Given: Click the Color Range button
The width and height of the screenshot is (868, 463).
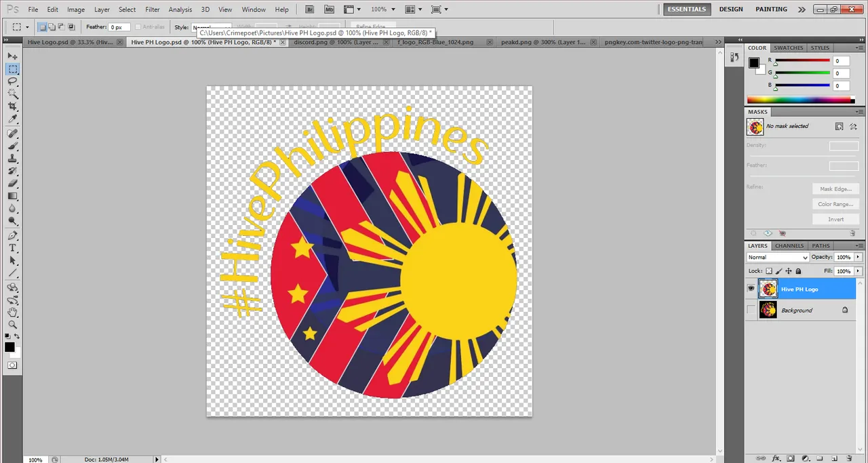Looking at the screenshot, I should coord(835,204).
